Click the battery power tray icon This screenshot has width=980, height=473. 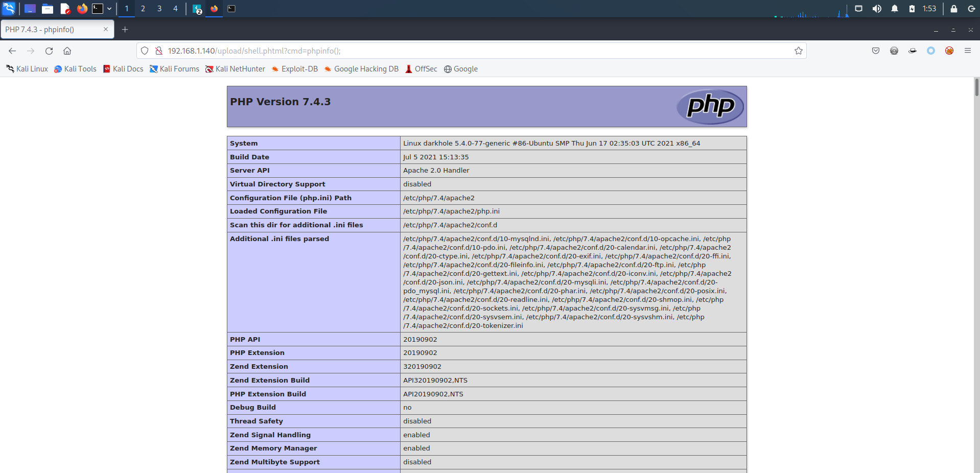(912, 9)
